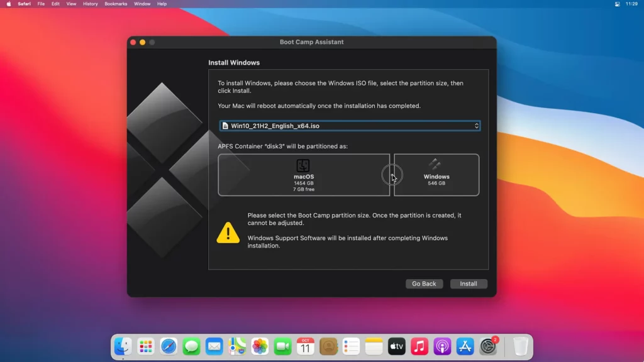Viewport: 644px width, 362px height.
Task: Click the macOS Finder partition icon
Action: click(303, 165)
